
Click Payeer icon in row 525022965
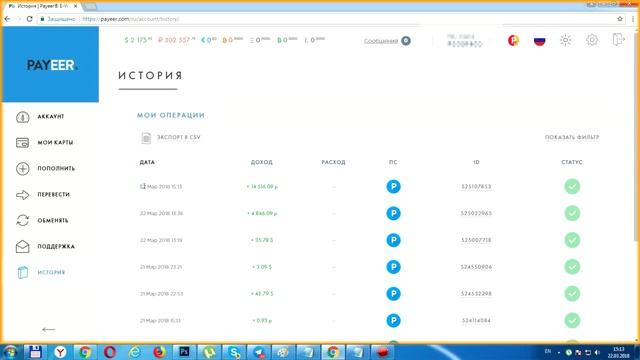pos(393,213)
